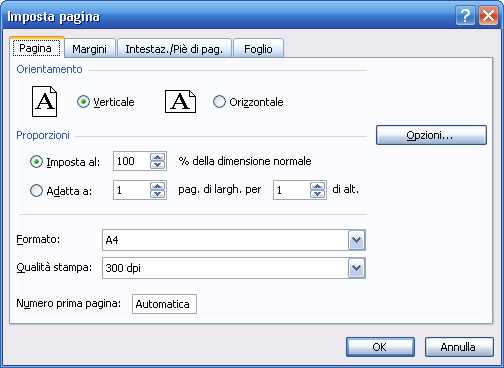Open the Formato paper size dropdown arrow
The width and height of the screenshot is (504, 368).
click(x=357, y=240)
